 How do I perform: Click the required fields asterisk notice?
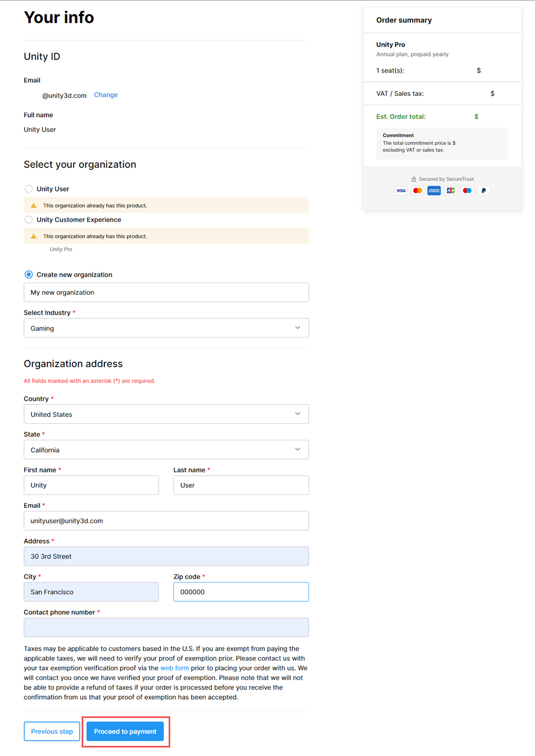89,381
